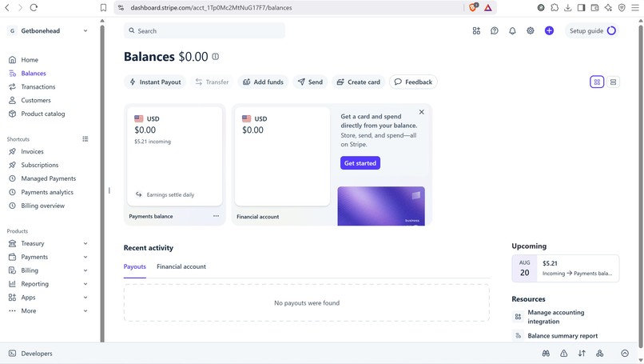Click the Instant Payout button
Viewport: 644px width, 364px height.
(x=155, y=82)
